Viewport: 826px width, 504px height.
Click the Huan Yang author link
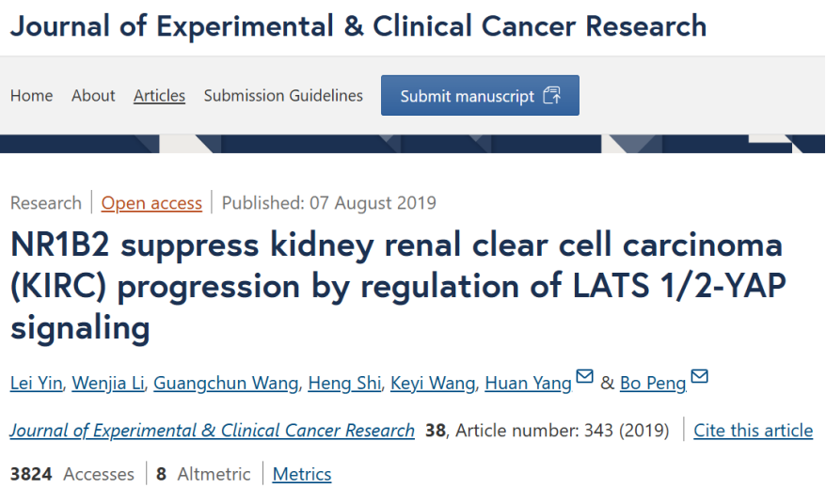point(529,383)
